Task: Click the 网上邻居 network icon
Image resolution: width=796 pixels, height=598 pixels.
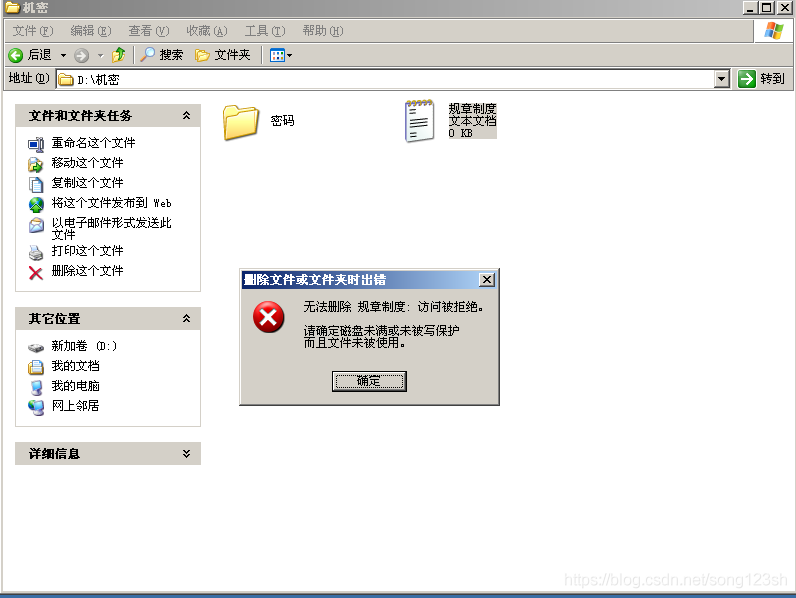Action: click(36, 408)
